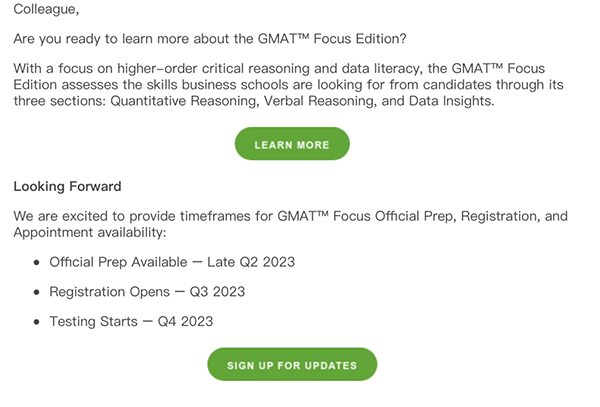600x407 pixels.
Task: Click the bullet point beside Testing Starts
Action: 35,322
